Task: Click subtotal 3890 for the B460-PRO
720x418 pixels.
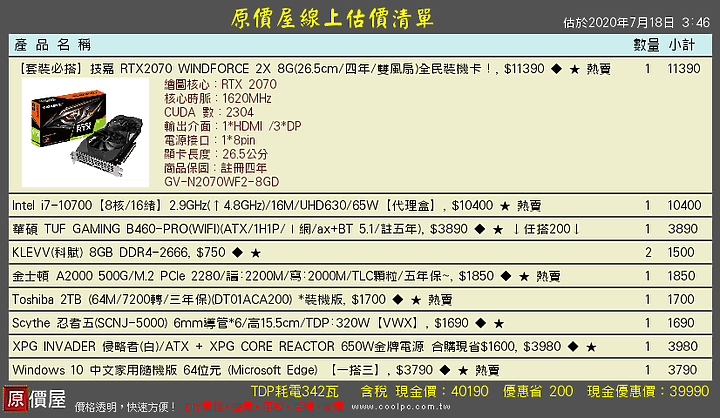Action: tap(683, 229)
